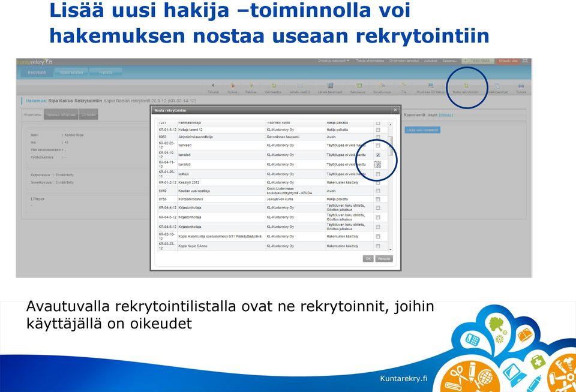Click the dialog OK button
The width and height of the screenshot is (576, 392).
click(368, 259)
